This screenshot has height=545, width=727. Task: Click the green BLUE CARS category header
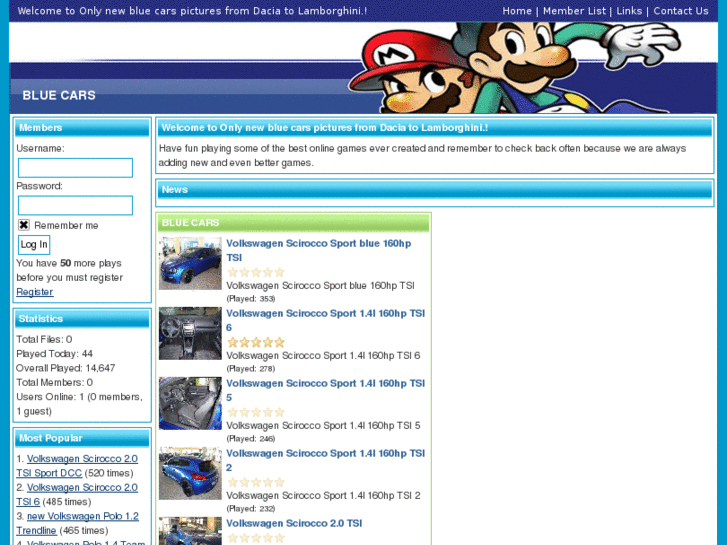pyautogui.click(x=293, y=223)
